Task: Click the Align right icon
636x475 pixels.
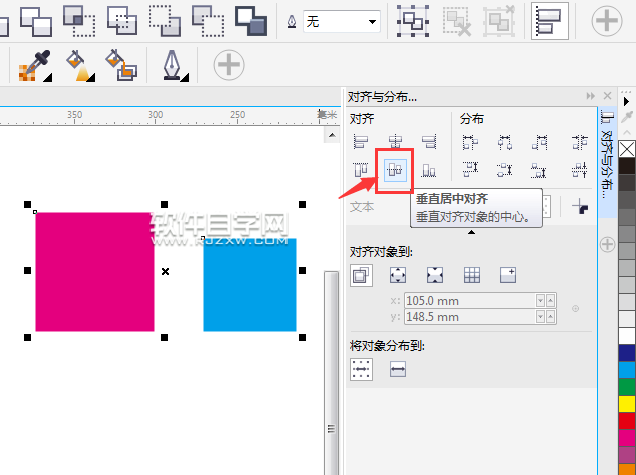Action: coord(429,142)
